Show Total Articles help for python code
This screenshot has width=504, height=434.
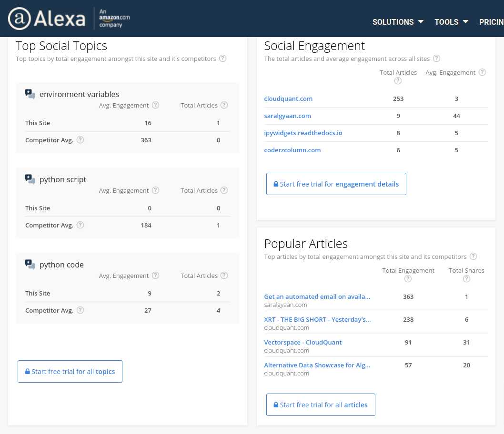[224, 275]
